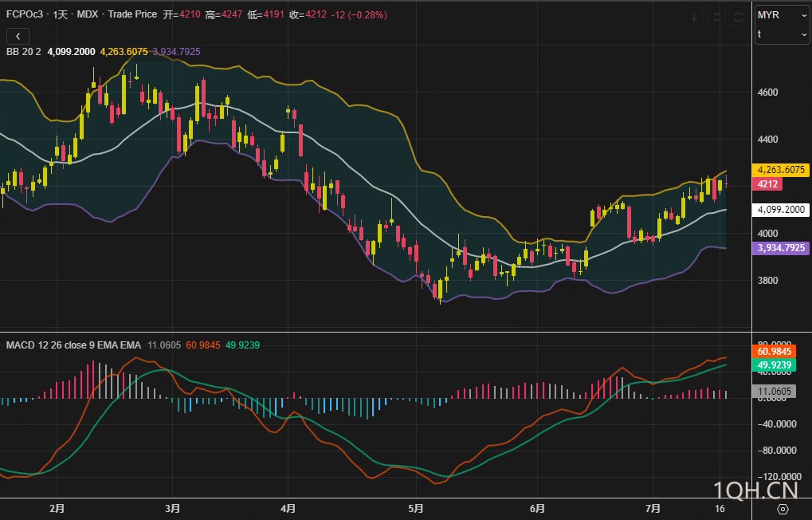Expand the 't' unit dropdown
Viewport: 812px width, 520px height.
click(x=782, y=34)
